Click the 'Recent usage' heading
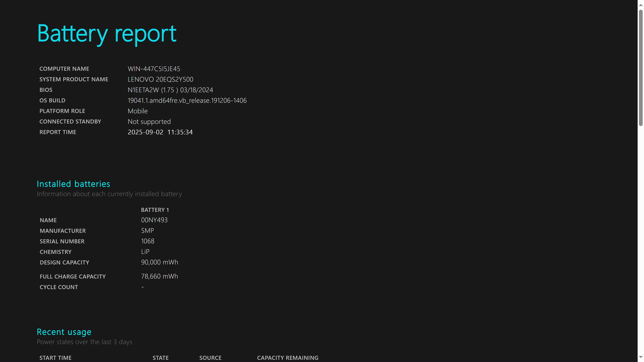Screen dimensions: 644x362 (64, 332)
